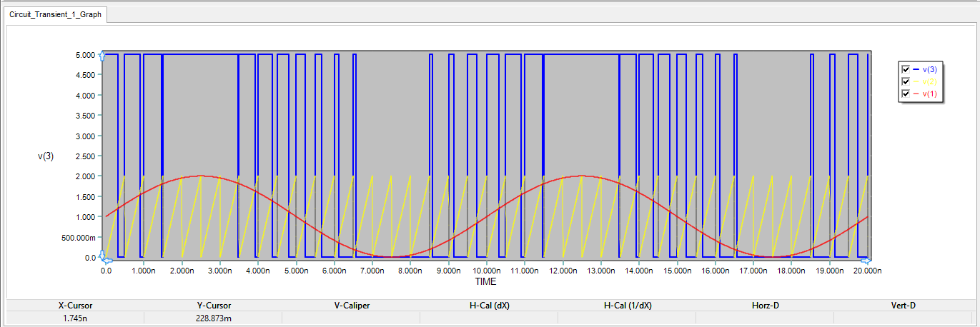Click the TIME axis label
The image size is (980, 327).
pyautogui.click(x=486, y=282)
